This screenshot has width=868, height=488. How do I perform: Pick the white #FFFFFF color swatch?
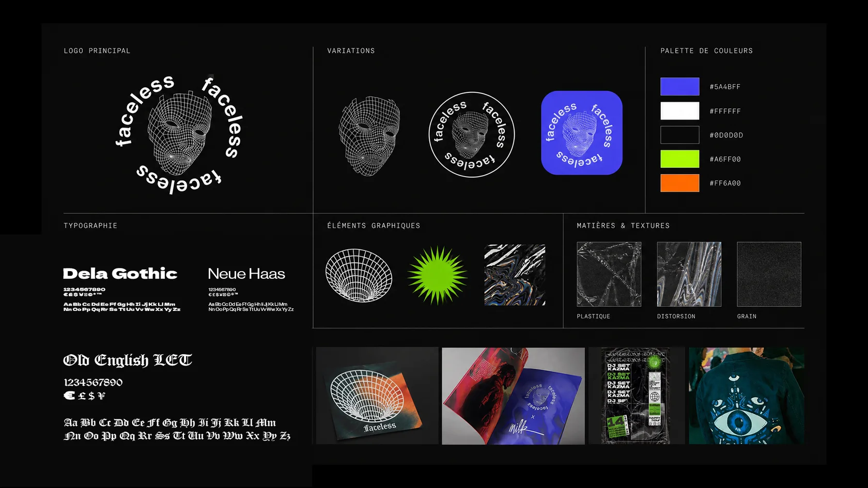tap(680, 111)
